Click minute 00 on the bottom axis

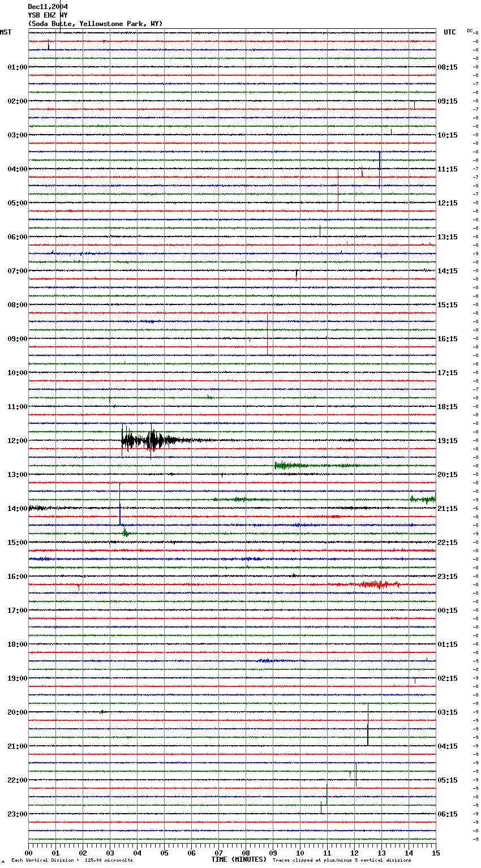click(x=28, y=853)
